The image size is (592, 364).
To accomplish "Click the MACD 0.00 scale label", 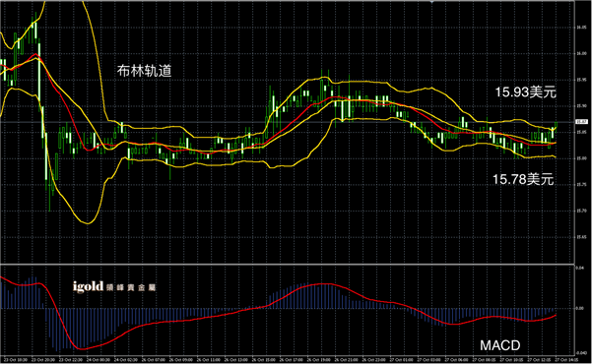I will point(580,308).
